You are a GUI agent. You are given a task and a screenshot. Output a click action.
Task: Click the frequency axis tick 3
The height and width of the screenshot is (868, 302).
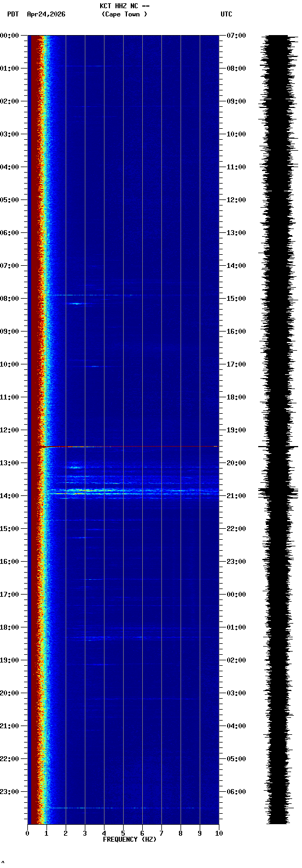coord(85,833)
